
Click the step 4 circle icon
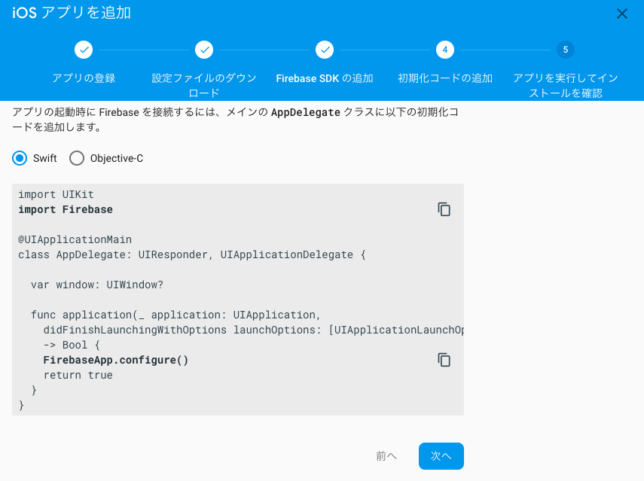point(445,50)
